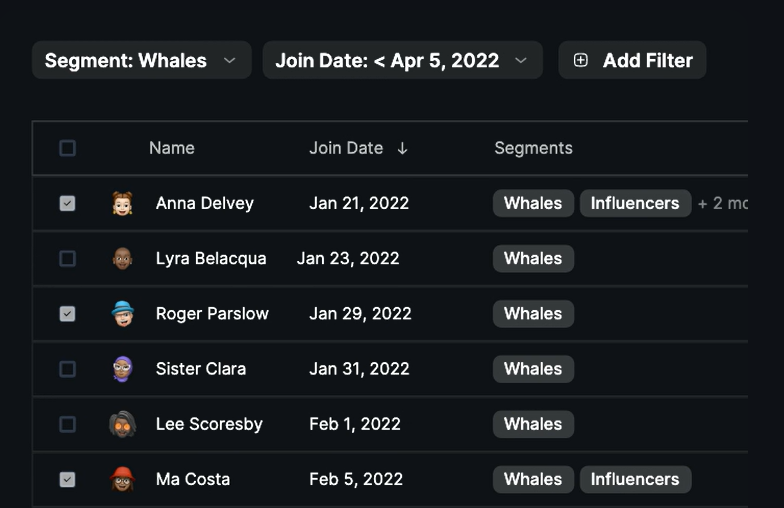Click Anna Delvey's avatar icon
The width and height of the screenshot is (784, 508).
(x=122, y=203)
